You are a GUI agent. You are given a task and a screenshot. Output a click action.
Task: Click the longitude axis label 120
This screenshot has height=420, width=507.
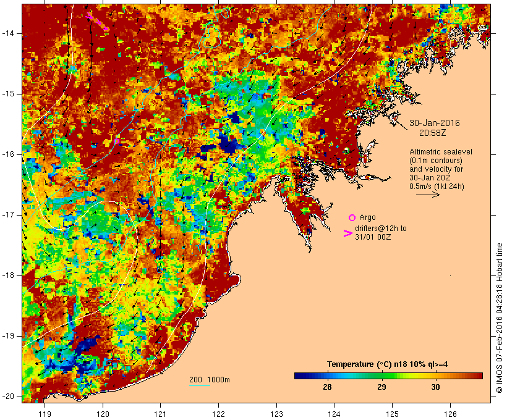point(103,414)
